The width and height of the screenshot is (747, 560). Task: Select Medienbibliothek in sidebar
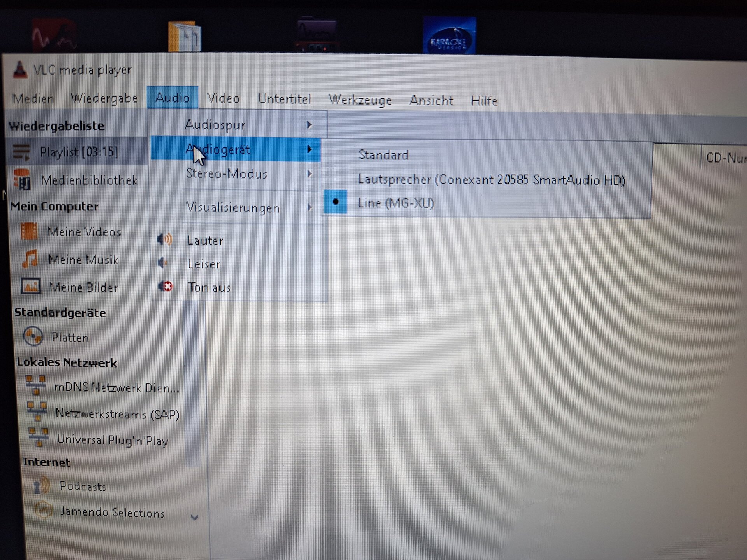89,180
